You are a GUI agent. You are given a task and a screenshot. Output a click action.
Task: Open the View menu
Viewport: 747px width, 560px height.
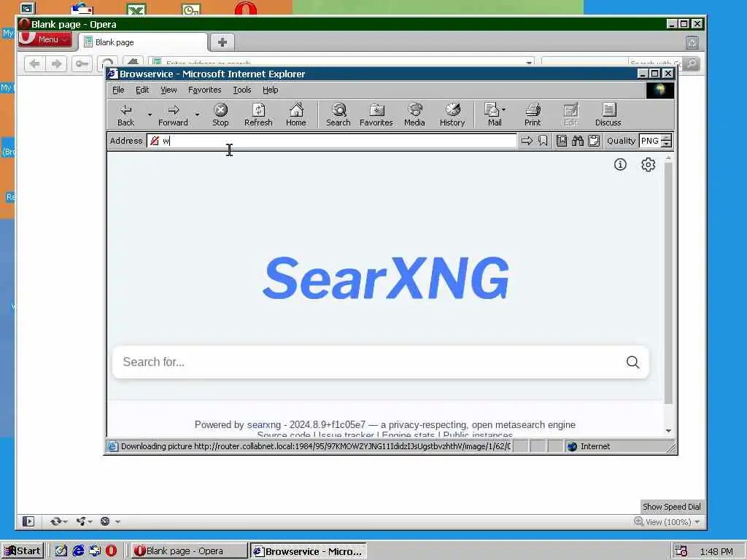click(x=169, y=90)
